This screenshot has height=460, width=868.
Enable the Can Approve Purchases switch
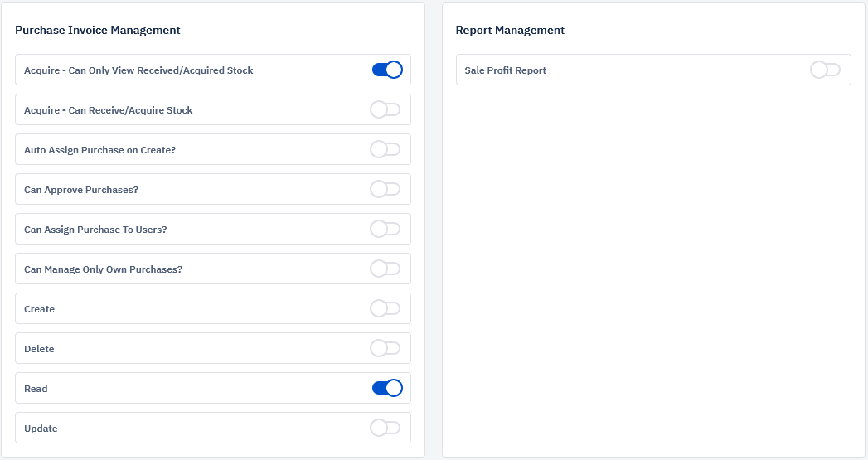click(x=386, y=189)
